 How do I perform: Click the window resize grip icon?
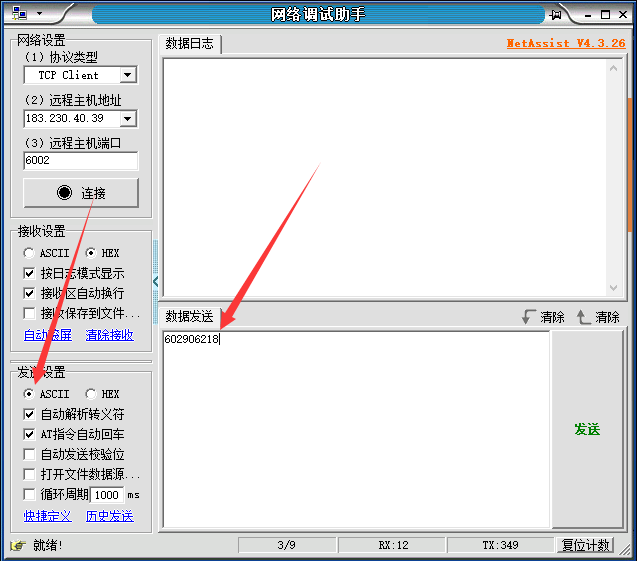pos(625,549)
